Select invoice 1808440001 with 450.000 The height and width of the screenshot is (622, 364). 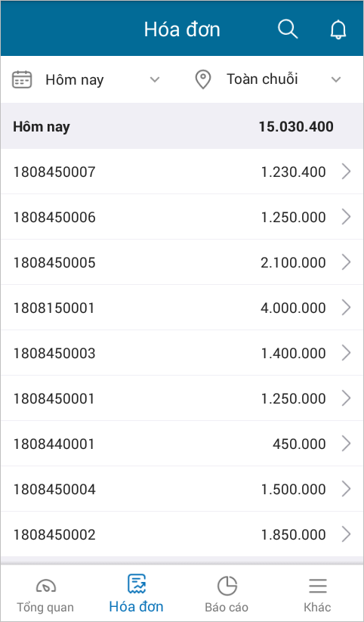pyautogui.click(x=182, y=444)
